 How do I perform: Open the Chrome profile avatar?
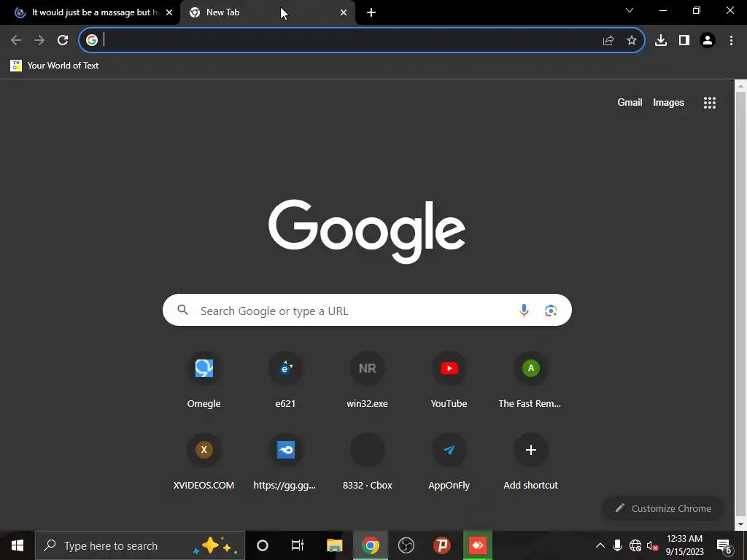[708, 41]
